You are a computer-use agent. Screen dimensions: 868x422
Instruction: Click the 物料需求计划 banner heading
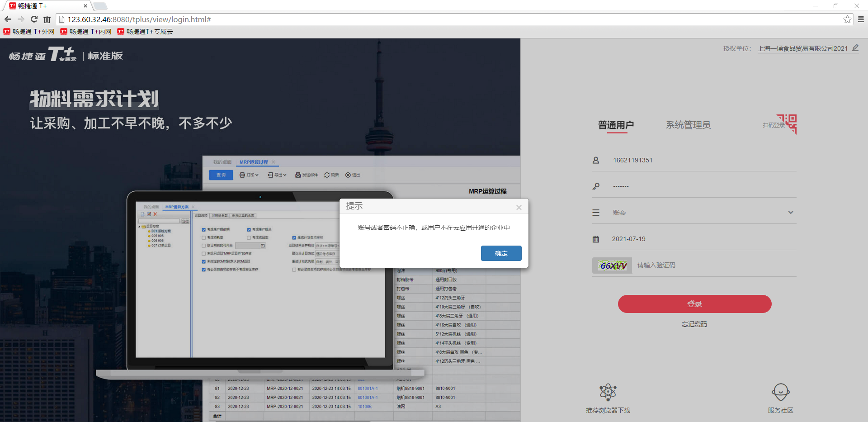(x=94, y=99)
